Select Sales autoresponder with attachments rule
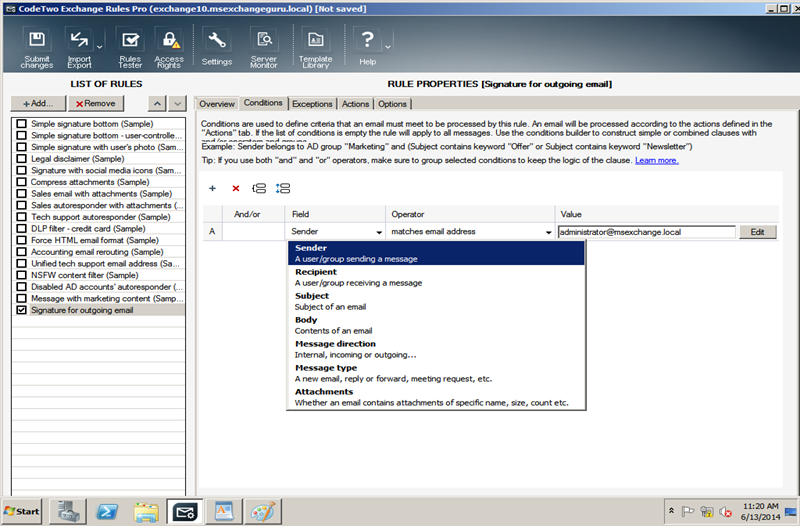This screenshot has height=526, width=800. click(x=107, y=205)
